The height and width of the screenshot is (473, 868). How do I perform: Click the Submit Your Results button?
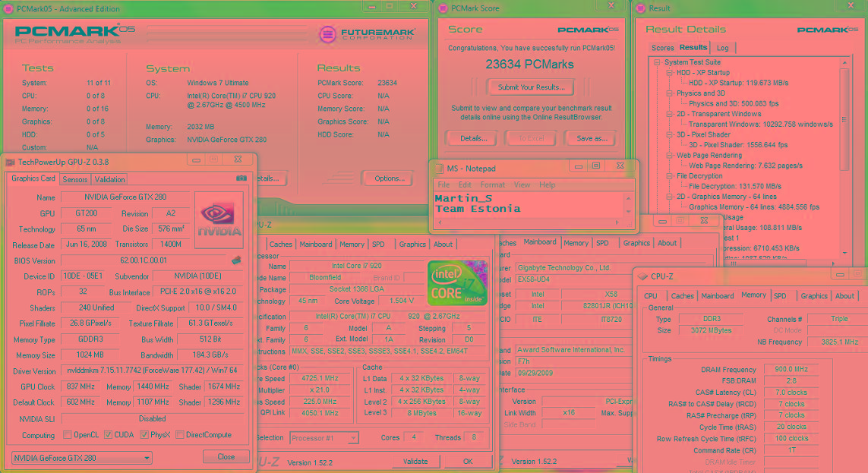[531, 87]
